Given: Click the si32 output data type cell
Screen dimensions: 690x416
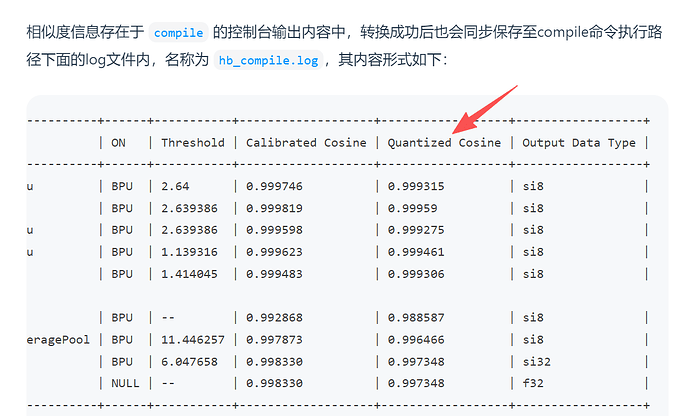Looking at the screenshot, I should point(536,362).
